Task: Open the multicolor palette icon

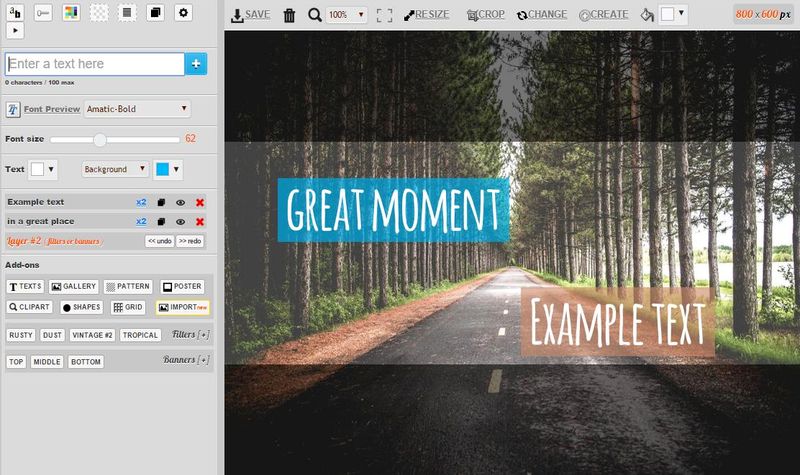Action: click(71, 13)
